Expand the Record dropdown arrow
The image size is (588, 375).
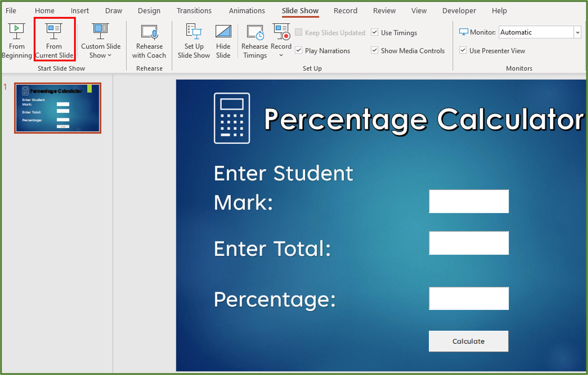point(281,55)
